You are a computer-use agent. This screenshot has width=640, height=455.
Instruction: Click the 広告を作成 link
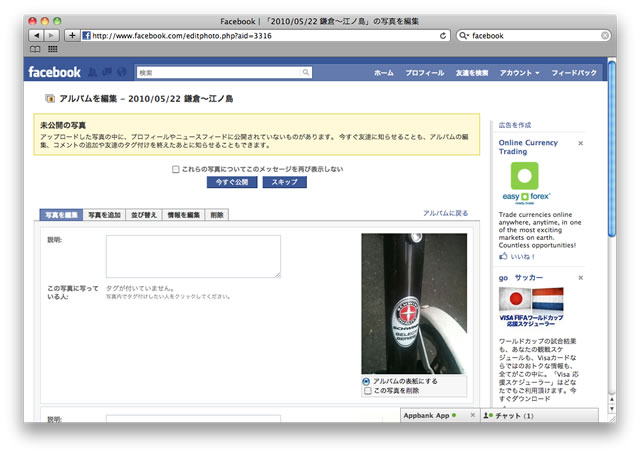coord(515,125)
